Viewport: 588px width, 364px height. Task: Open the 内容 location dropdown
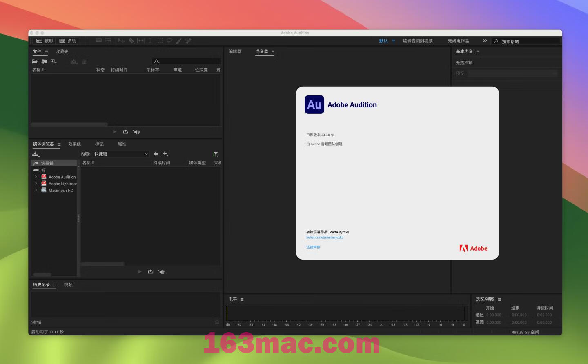coord(121,154)
